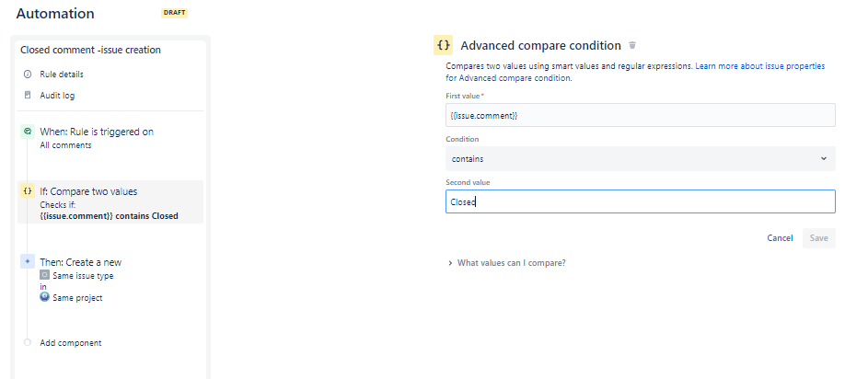The width and height of the screenshot is (868, 379).
Task: Expand What values can I compare section
Action: point(511,263)
